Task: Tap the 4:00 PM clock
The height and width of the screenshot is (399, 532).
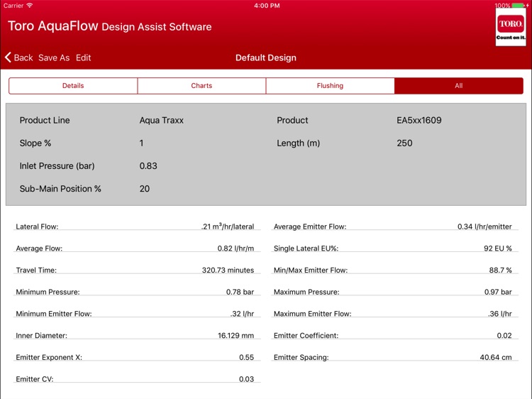Action: pos(267,6)
